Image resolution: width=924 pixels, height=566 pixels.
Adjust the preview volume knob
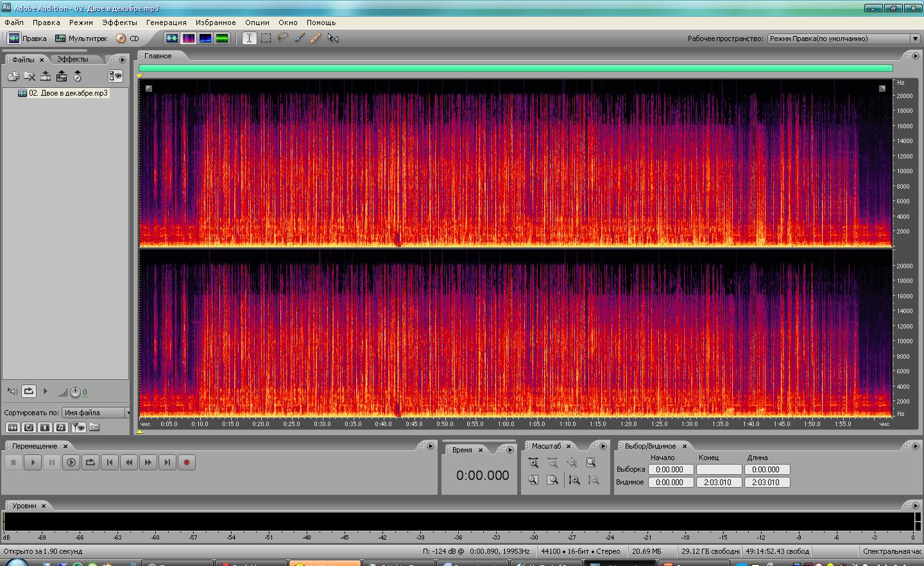pyautogui.click(x=75, y=392)
